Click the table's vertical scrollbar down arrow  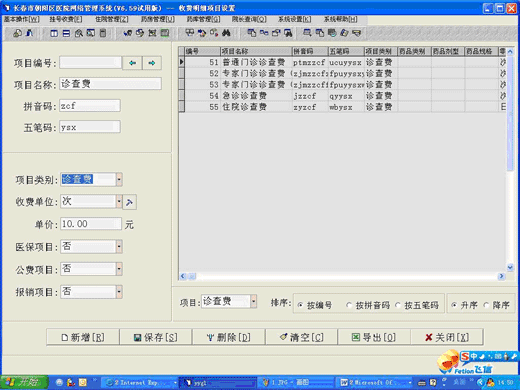pos(510,267)
